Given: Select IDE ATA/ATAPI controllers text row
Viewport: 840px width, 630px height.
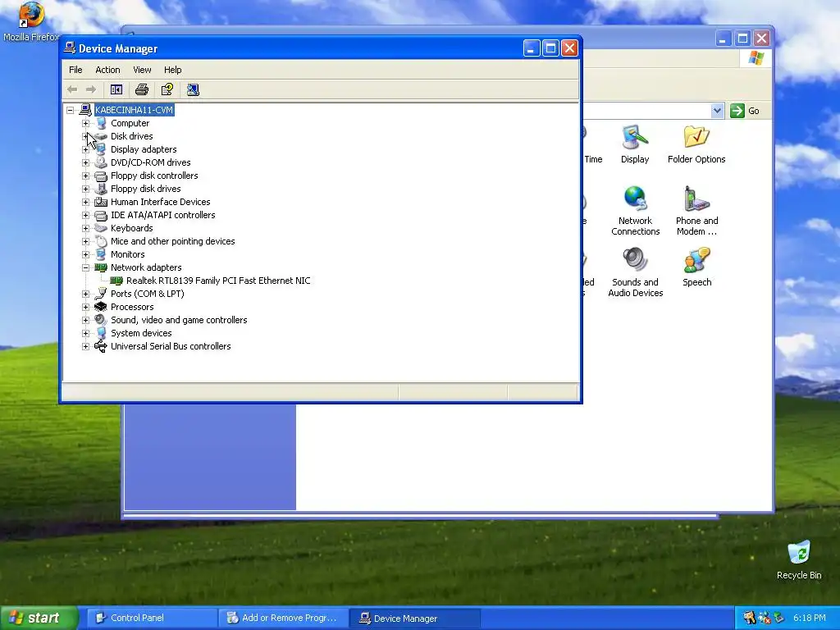Looking at the screenshot, I should tap(163, 215).
